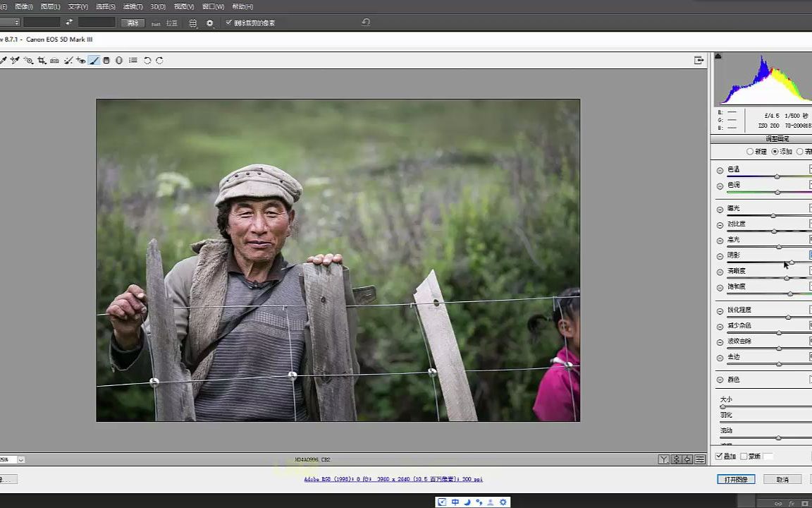
Task: Toggle full screen mode in Camera Raw
Action: (699, 60)
